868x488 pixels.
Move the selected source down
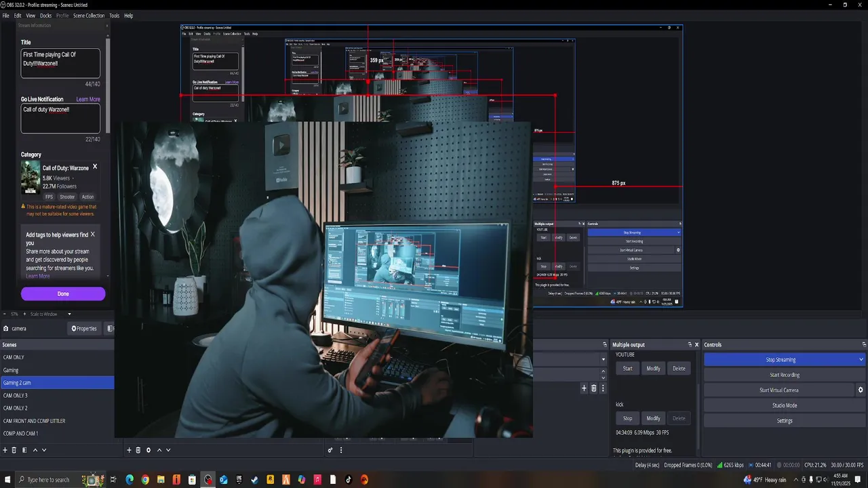click(168, 450)
